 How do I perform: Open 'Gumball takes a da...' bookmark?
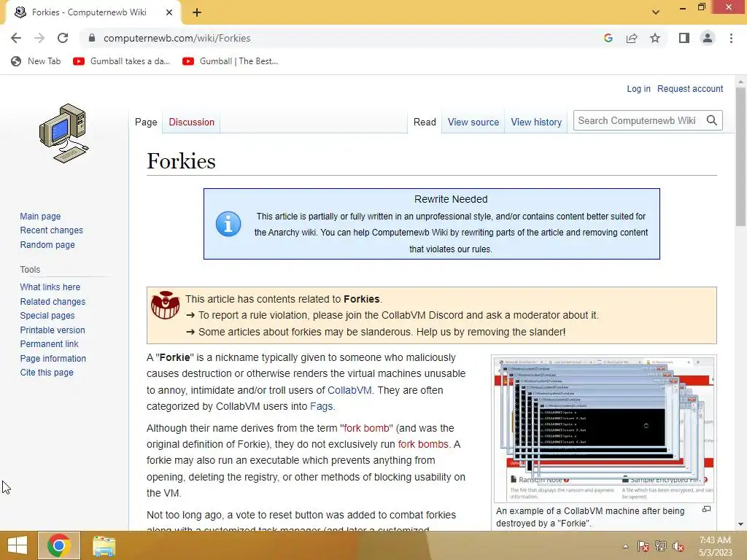[122, 61]
